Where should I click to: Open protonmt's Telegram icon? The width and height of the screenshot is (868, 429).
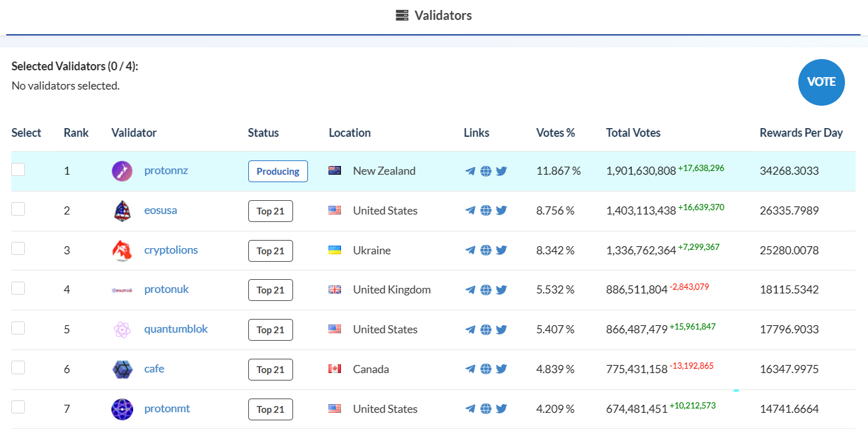coord(470,409)
